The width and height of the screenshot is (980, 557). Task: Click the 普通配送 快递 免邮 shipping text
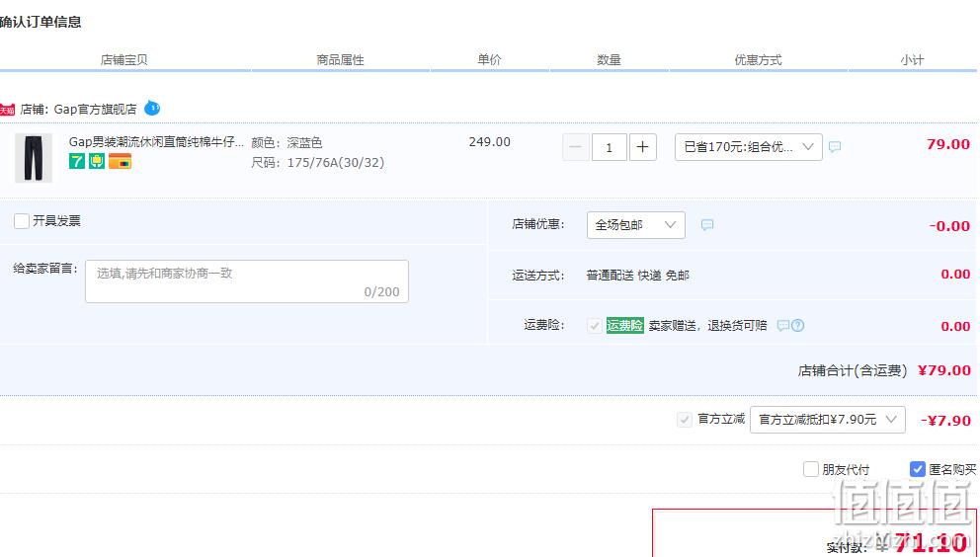pos(637,276)
